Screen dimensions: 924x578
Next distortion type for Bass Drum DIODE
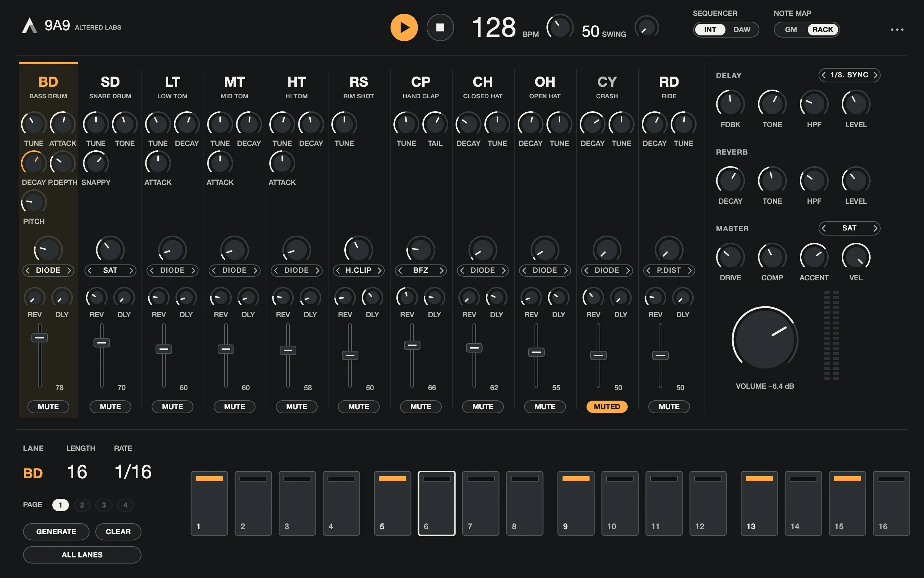tap(69, 270)
